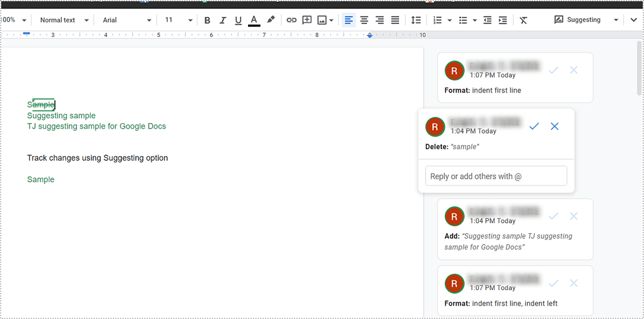The image size is (644, 319).
Task: Justify the text alignment
Action: click(395, 20)
